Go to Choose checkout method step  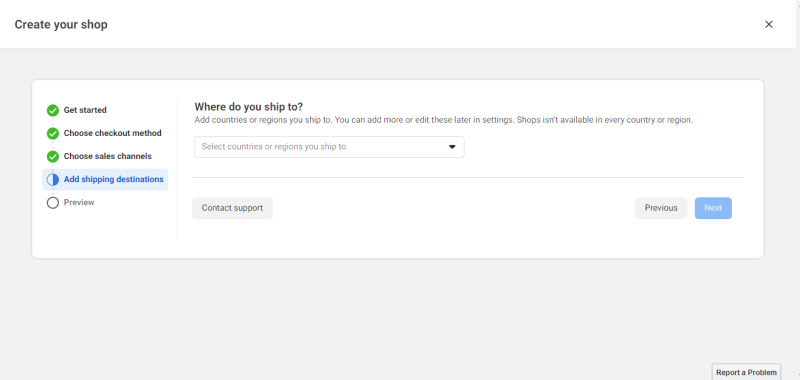pyautogui.click(x=112, y=133)
